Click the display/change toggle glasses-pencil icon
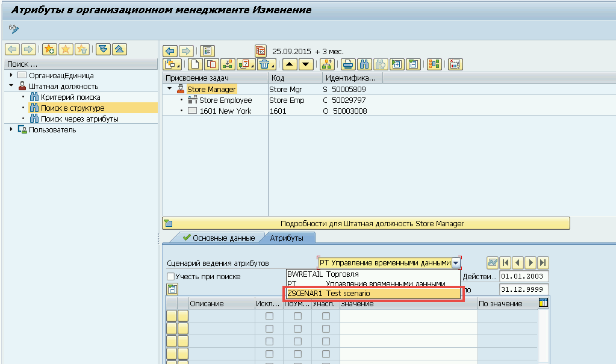This screenshot has width=616, height=364. pos(13,29)
